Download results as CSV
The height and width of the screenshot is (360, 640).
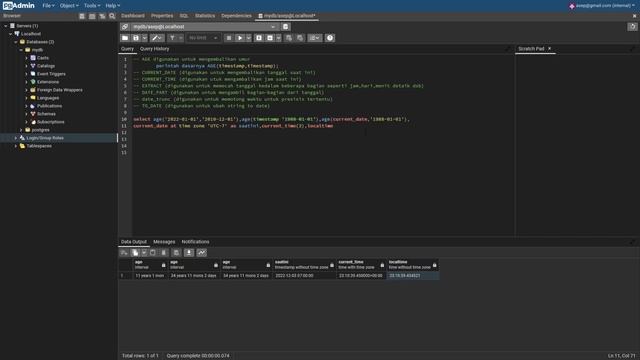(189, 253)
